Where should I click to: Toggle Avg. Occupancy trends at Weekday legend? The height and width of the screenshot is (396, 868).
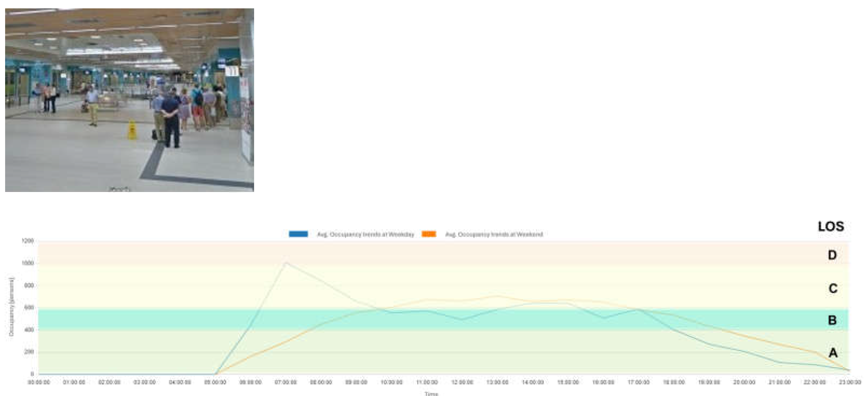tap(365, 234)
